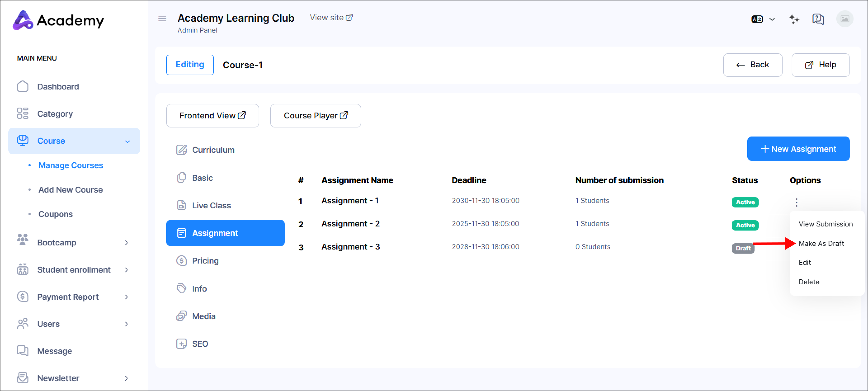Click the hamburger menu toggle icon

[162, 19]
